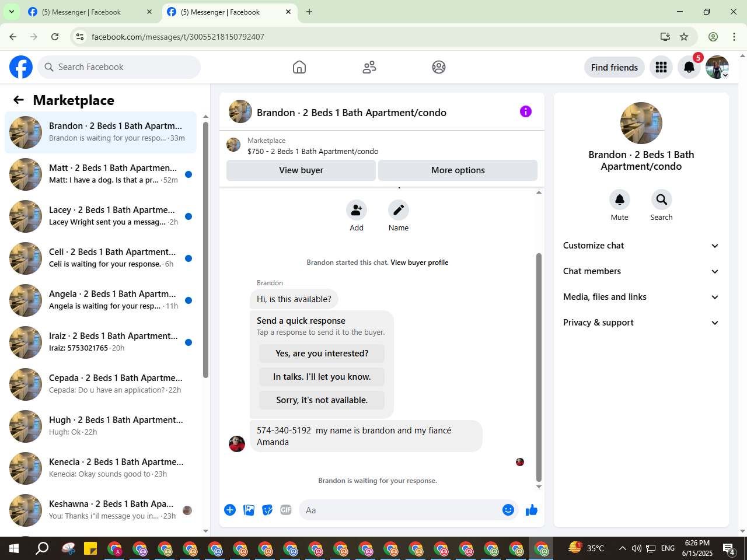Screen dimensions: 747x560
Task: Send quick reply 'In talks. I'll let you know.'
Action: point(322,377)
